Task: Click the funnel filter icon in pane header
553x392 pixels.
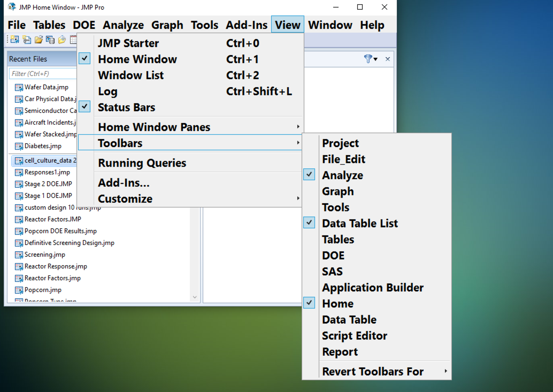Action: [368, 59]
